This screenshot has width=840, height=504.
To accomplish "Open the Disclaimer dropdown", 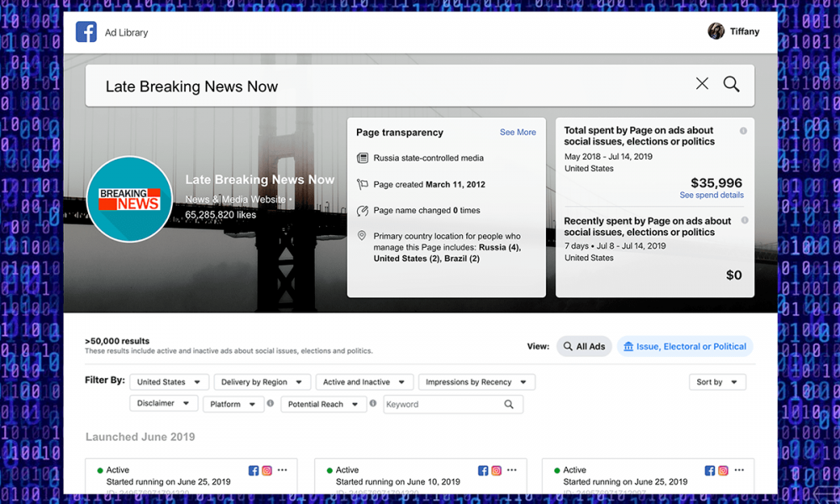I will pos(164,403).
